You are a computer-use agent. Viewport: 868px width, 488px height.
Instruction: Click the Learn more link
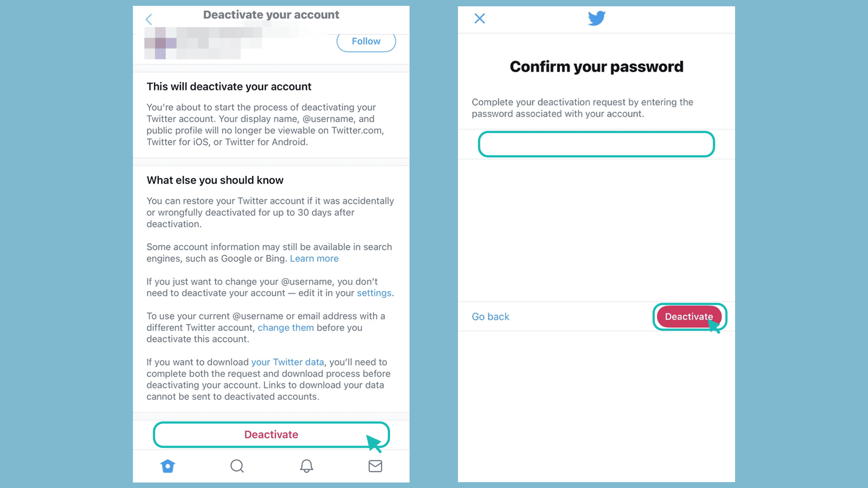point(314,258)
